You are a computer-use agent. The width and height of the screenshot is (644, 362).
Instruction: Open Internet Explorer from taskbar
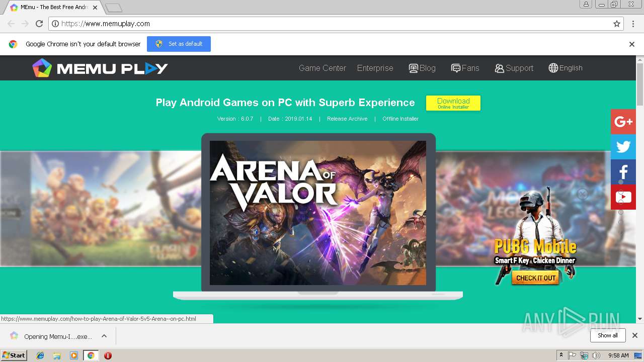40,355
